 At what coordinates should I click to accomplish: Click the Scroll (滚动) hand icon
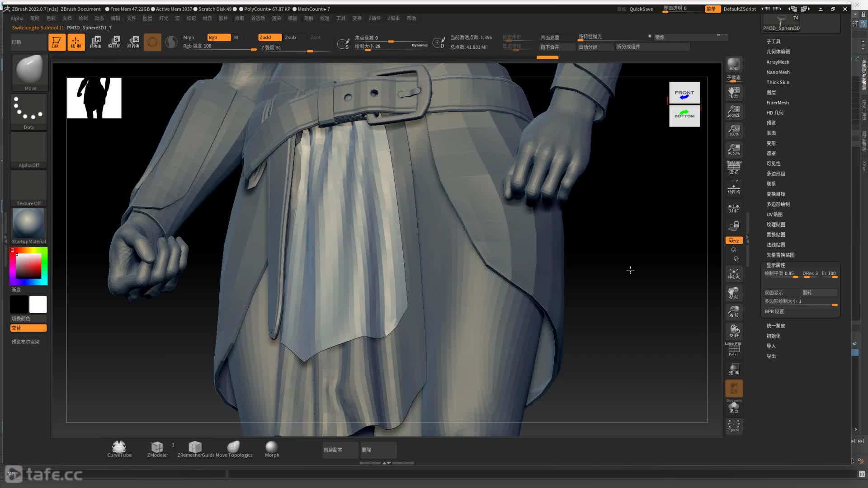point(734,93)
